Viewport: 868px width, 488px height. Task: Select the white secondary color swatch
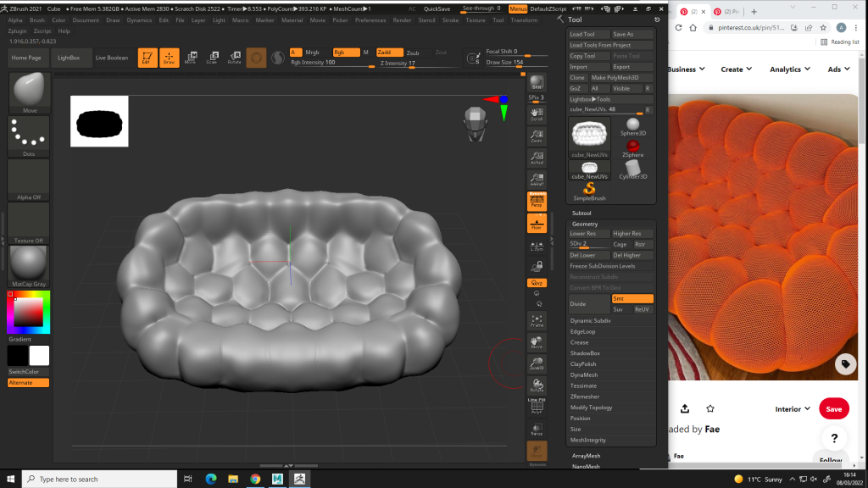pyautogui.click(x=39, y=356)
